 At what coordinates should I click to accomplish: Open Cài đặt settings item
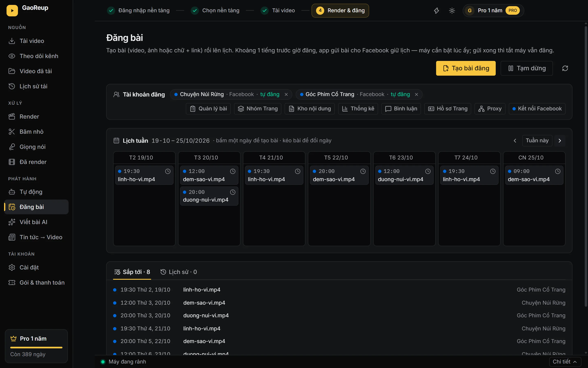tap(36, 267)
